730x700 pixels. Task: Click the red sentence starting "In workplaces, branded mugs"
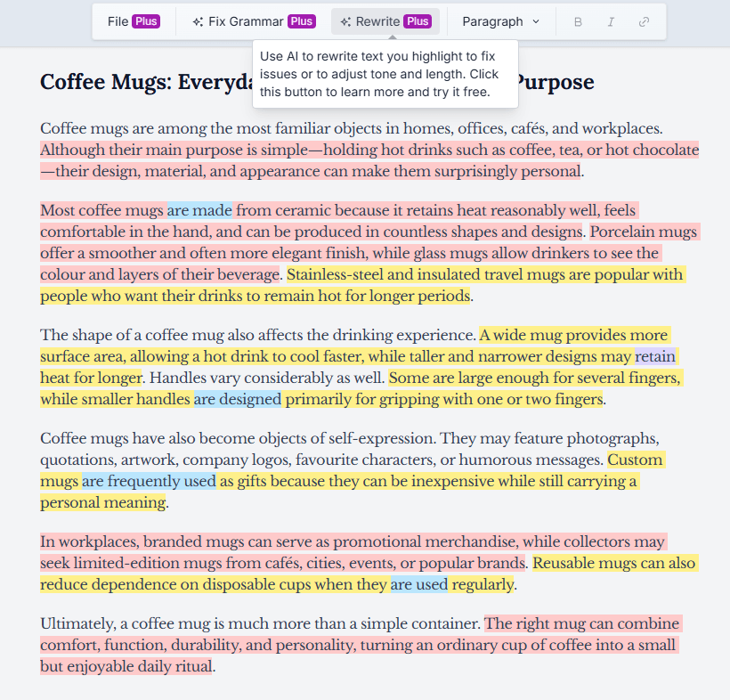click(x=353, y=552)
